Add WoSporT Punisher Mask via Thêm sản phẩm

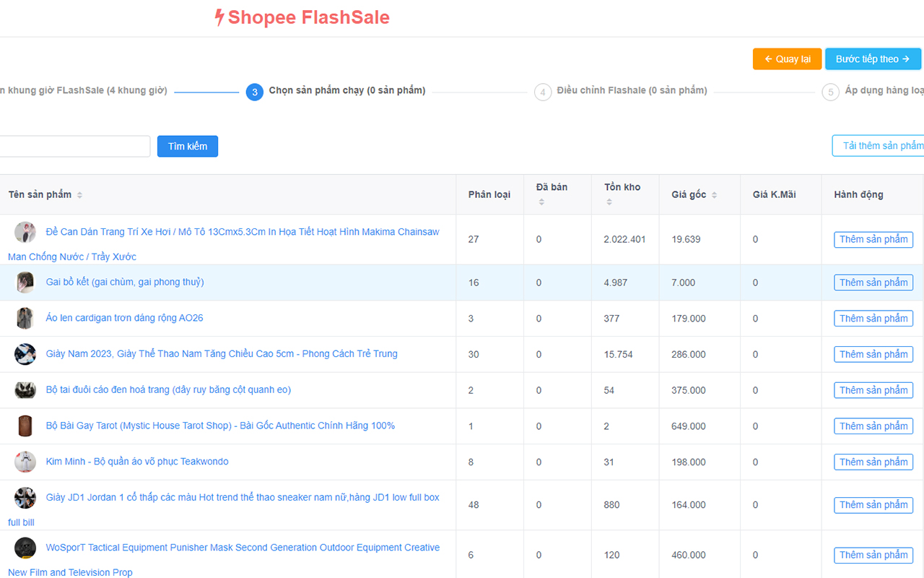point(873,555)
